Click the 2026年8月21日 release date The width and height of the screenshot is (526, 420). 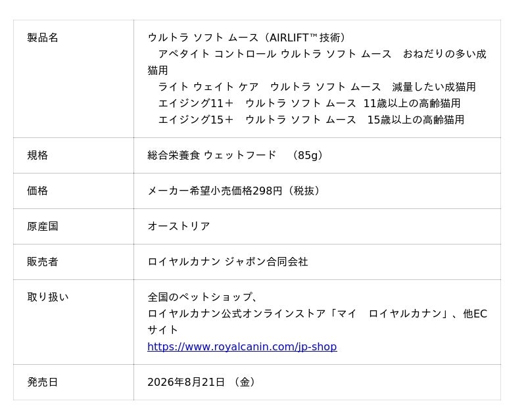pyautogui.click(x=186, y=382)
